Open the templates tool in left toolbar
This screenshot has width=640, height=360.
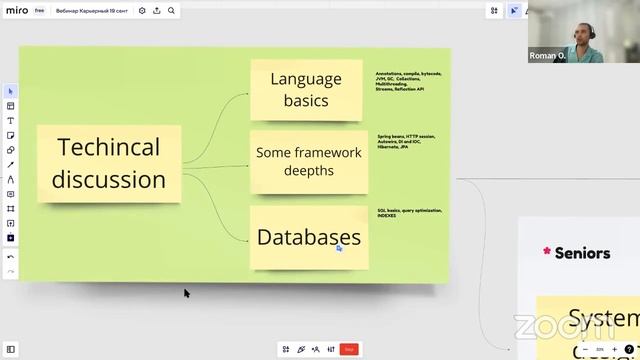(x=11, y=106)
